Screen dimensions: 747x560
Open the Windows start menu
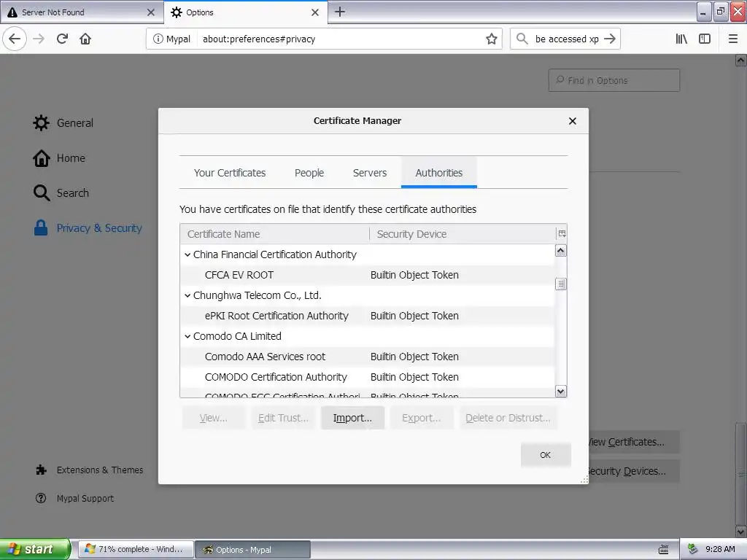click(35, 549)
